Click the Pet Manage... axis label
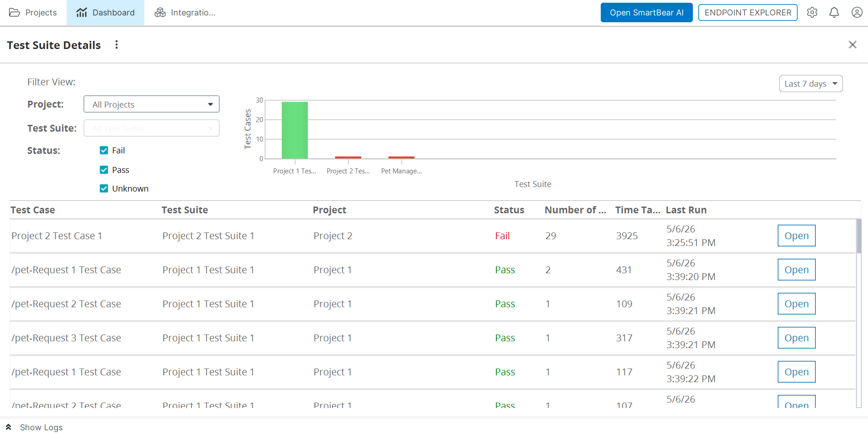This screenshot has width=868, height=433. click(x=402, y=171)
